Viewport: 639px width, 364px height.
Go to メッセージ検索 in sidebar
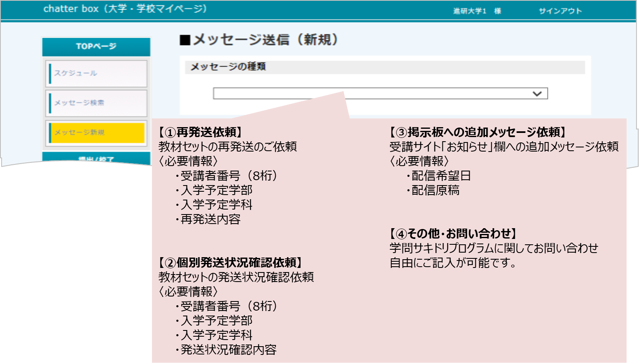click(96, 103)
